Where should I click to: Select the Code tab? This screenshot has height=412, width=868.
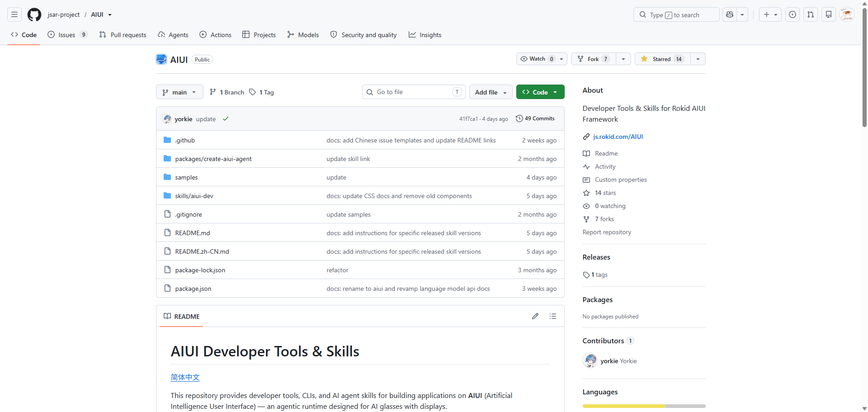(x=24, y=35)
